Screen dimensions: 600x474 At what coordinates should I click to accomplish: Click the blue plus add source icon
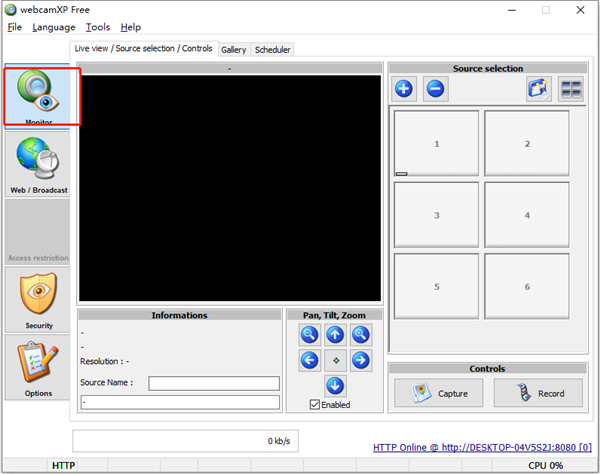(404, 89)
